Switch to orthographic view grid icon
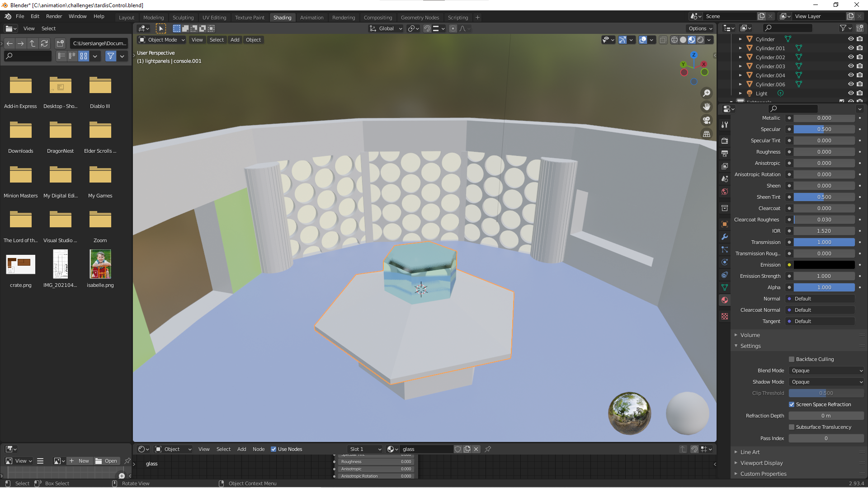 pos(706,134)
